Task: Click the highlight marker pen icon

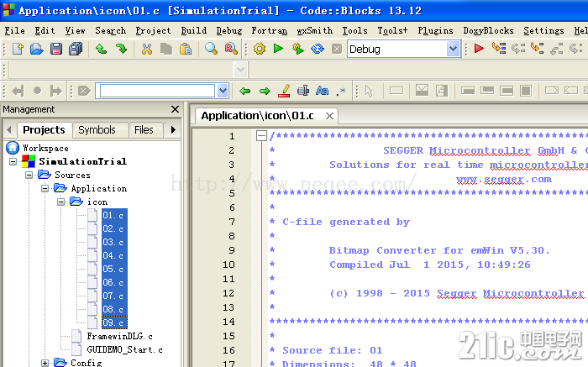Action: 284,91
